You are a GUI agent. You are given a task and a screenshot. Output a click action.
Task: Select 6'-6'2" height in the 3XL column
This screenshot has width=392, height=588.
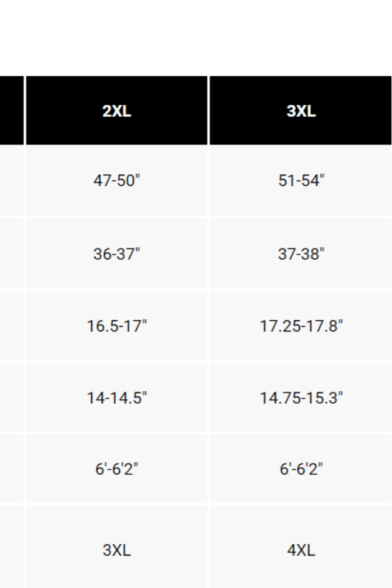(x=301, y=469)
